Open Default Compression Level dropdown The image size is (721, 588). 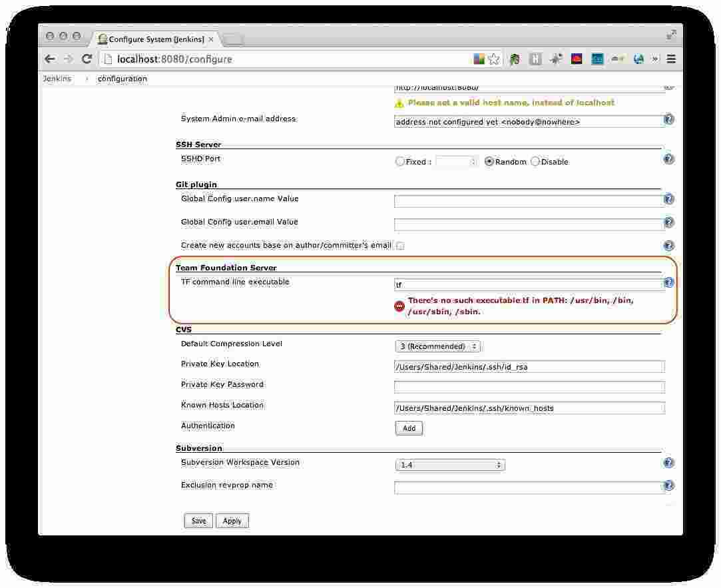coord(438,346)
